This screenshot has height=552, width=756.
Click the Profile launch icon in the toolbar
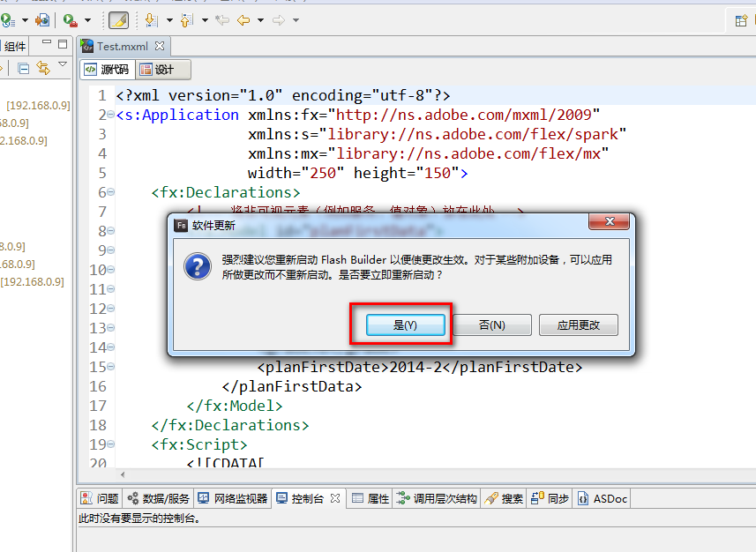pos(8,20)
